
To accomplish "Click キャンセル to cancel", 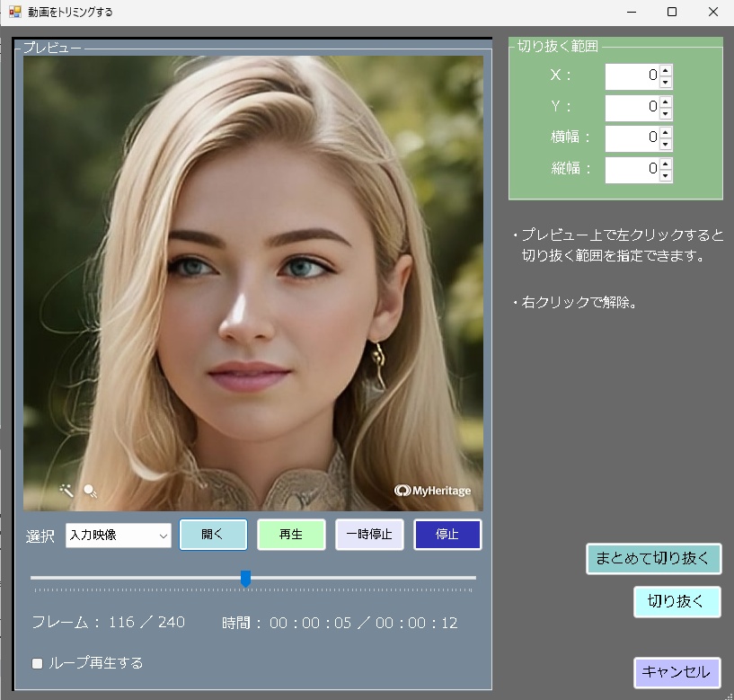I will click(x=677, y=672).
